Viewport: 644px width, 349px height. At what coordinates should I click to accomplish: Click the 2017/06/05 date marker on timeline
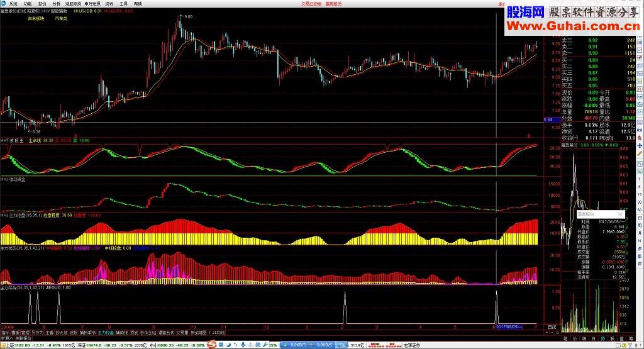509,327
